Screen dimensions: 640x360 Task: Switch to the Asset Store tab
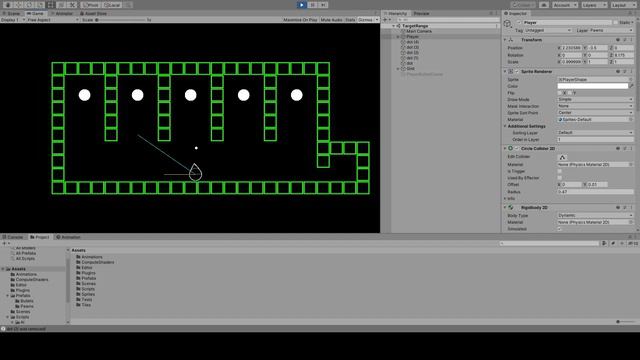tap(93, 13)
